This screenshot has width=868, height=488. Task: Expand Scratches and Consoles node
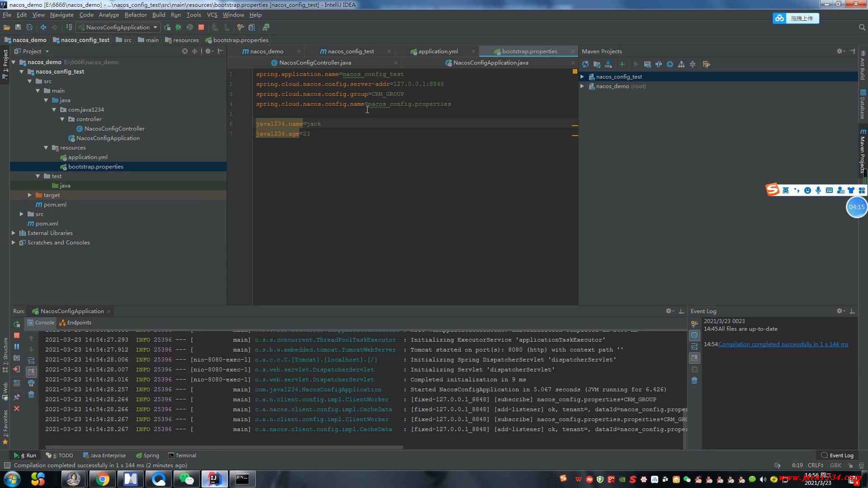coord(13,243)
